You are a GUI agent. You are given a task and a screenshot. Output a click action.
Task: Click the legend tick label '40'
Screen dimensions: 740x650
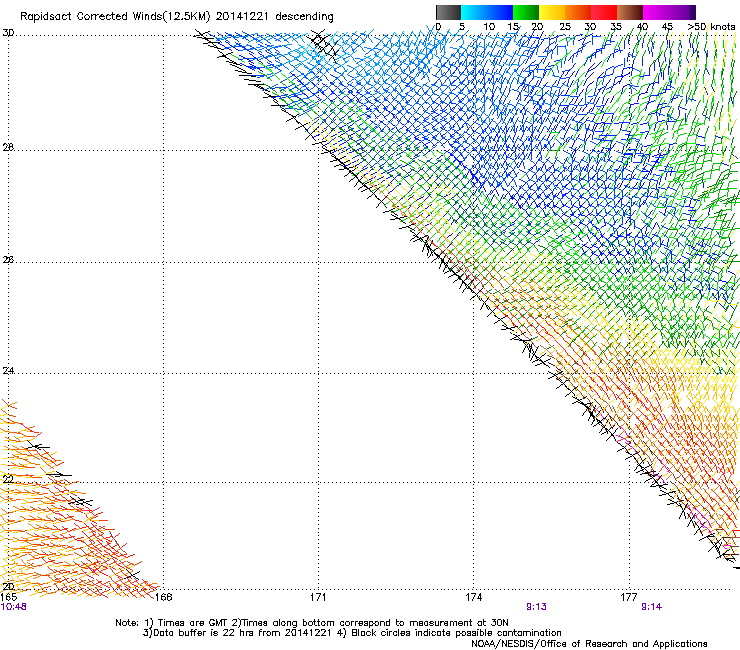642,27
